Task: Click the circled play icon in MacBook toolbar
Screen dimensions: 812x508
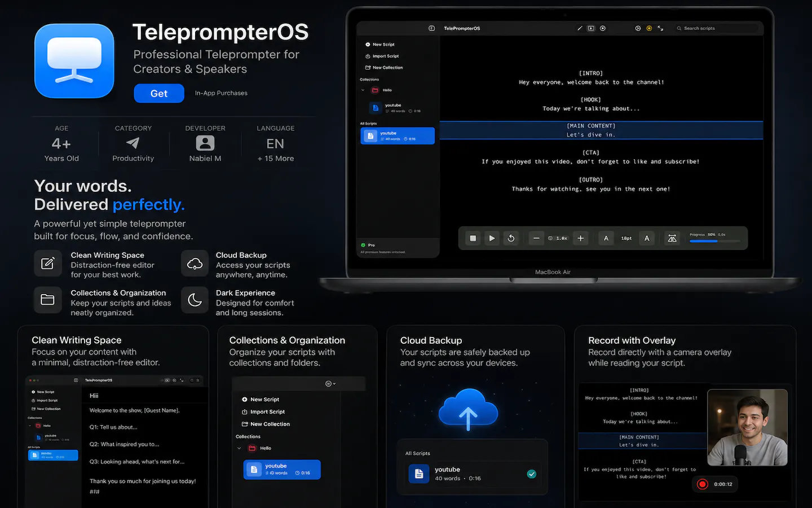Action: pyautogui.click(x=638, y=28)
